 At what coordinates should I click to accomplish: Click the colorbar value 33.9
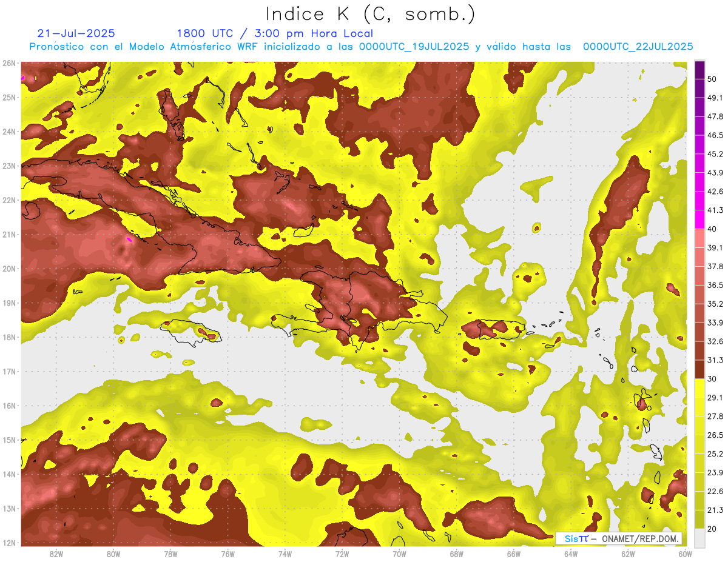[x=716, y=323]
